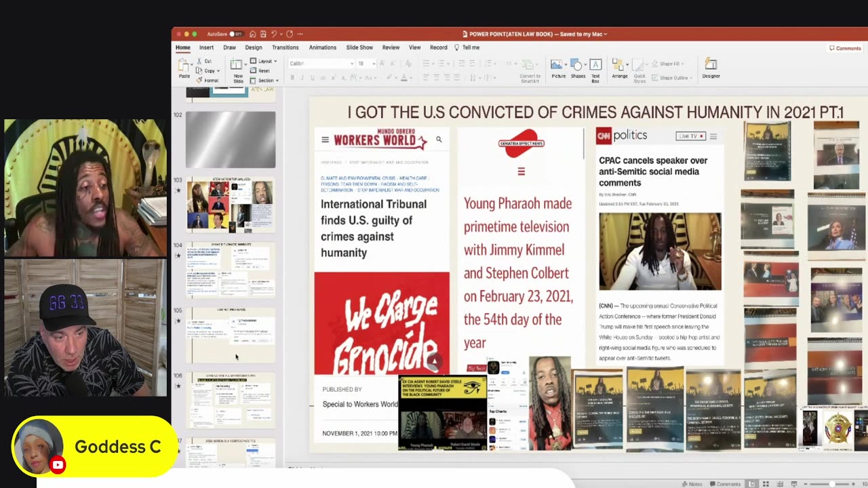Open the Review tab
Screen dimensions: 868x488
click(x=391, y=47)
